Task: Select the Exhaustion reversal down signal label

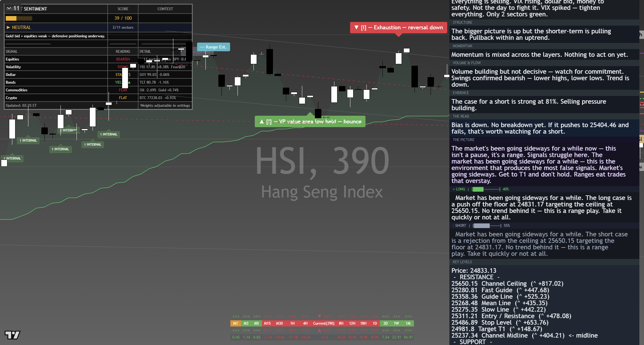Action: coord(398,27)
